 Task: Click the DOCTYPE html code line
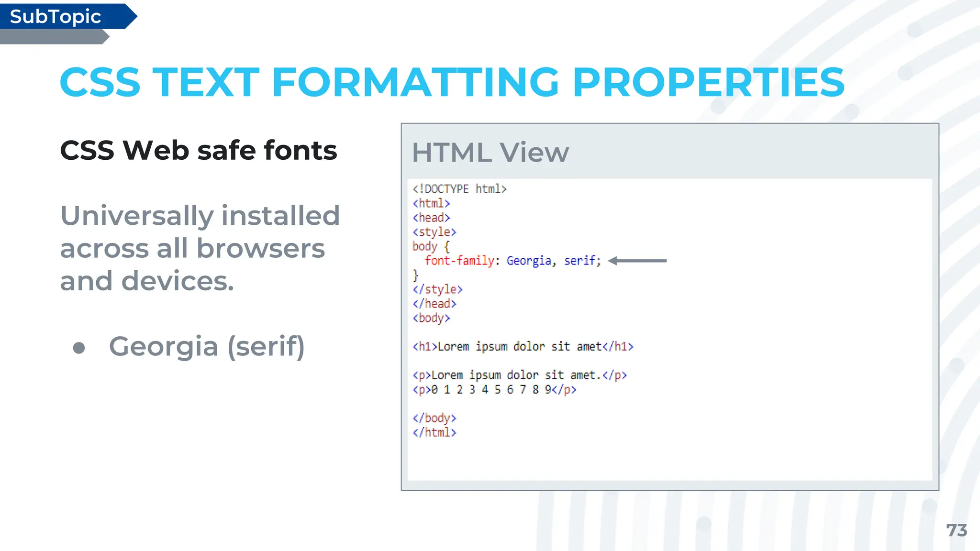[x=459, y=189]
